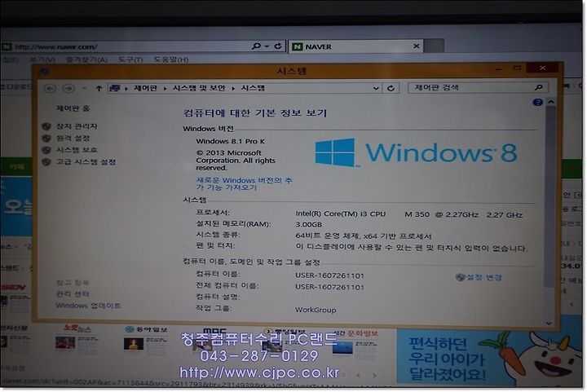The width and height of the screenshot is (587, 392).
Task: Open the browser address bar search dropdown arrow
Action: pyautogui.click(x=267, y=46)
